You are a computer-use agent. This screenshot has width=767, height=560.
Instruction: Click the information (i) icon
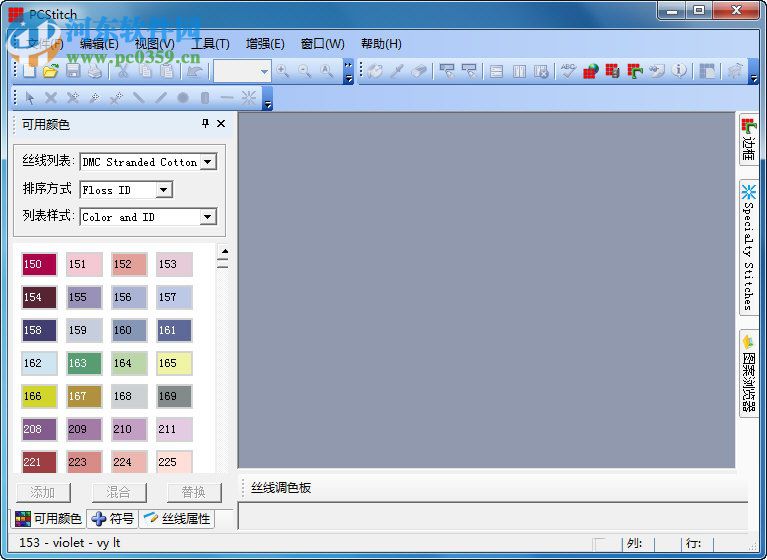coord(679,71)
